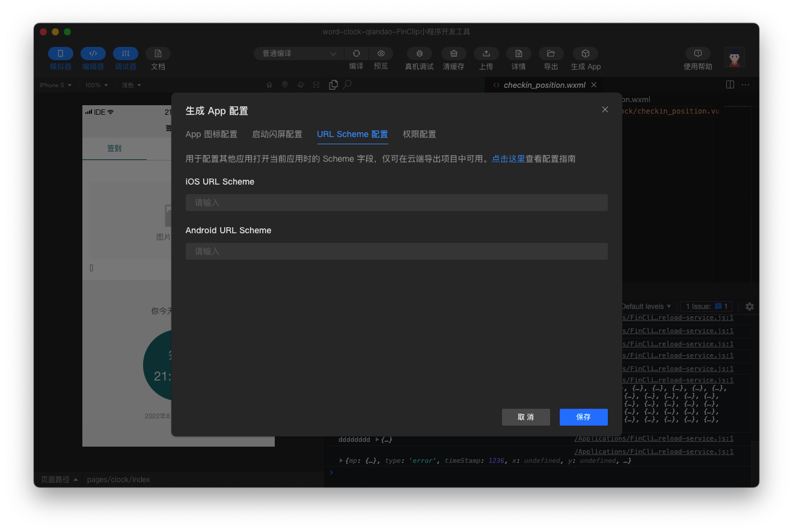
Task: Click the 编译 compile refresh icon
Action: pyautogui.click(x=357, y=54)
